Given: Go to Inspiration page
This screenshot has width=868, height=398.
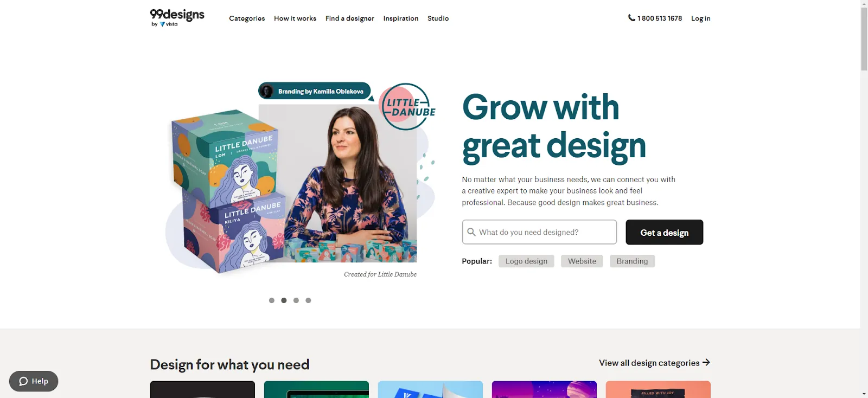Looking at the screenshot, I should (x=401, y=18).
